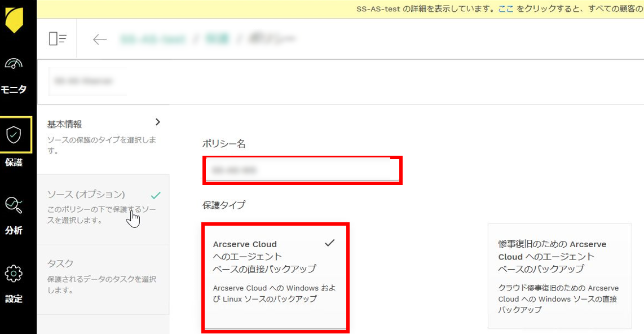Viewport: 644px width, 334px height.
Task: Open the タスク step
Action: [x=103, y=279]
